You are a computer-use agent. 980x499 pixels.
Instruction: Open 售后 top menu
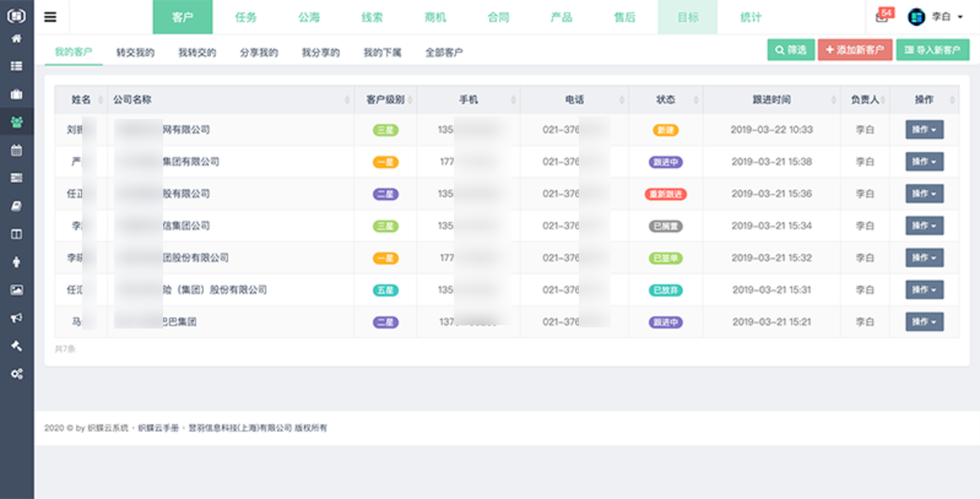point(625,17)
